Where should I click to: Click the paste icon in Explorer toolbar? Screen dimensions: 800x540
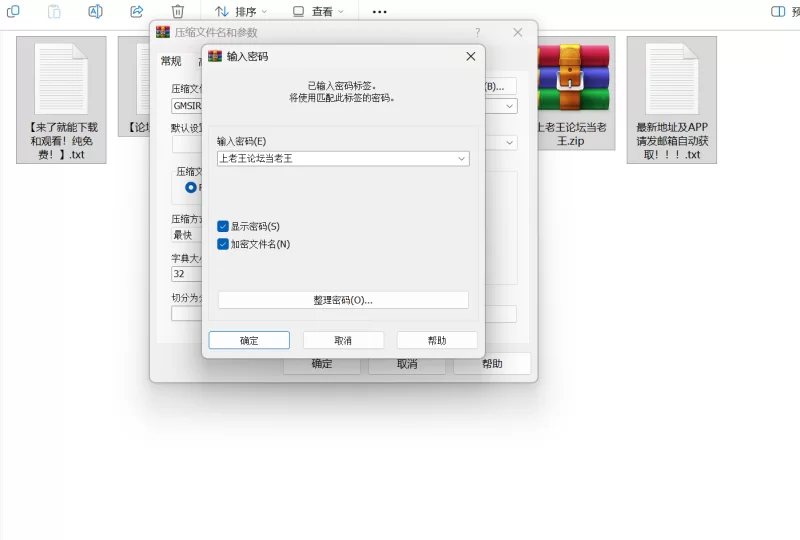click(54, 11)
